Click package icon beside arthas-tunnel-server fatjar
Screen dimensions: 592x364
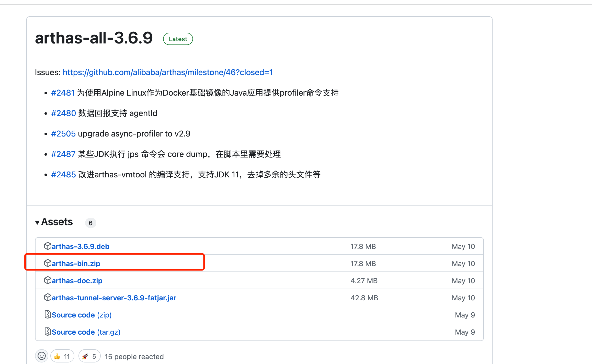48,297
